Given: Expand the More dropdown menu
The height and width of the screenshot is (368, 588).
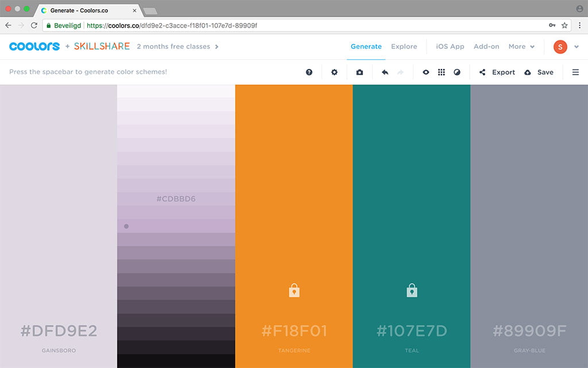Looking at the screenshot, I should pos(521,47).
